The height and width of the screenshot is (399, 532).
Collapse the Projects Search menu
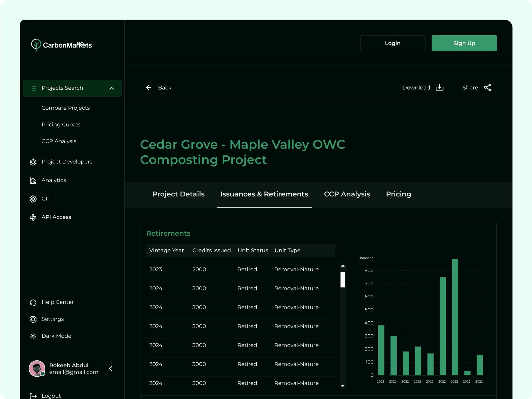click(111, 88)
